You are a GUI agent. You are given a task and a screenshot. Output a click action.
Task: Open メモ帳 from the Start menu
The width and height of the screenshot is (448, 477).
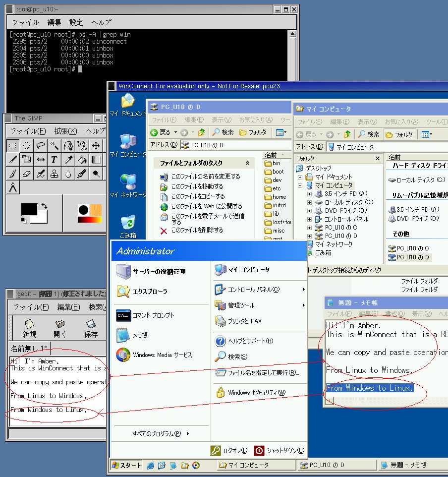(132, 335)
